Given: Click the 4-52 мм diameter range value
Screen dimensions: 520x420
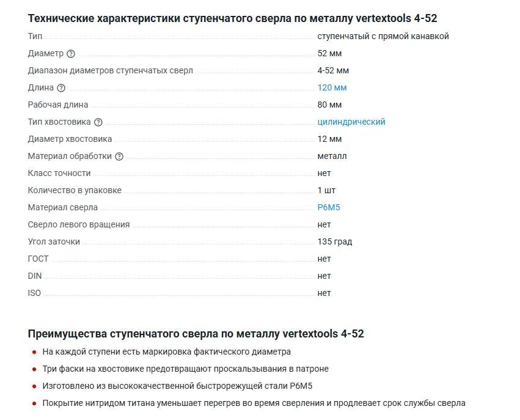Looking at the screenshot, I should [333, 70].
